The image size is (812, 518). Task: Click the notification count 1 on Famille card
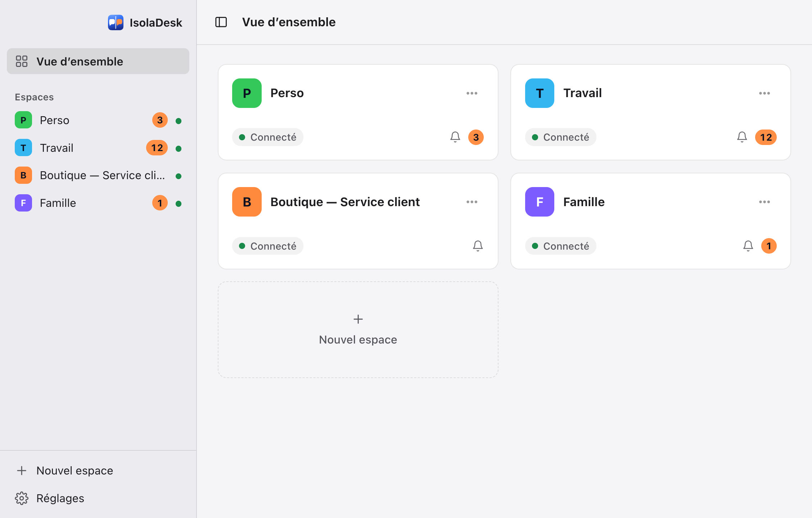click(769, 246)
